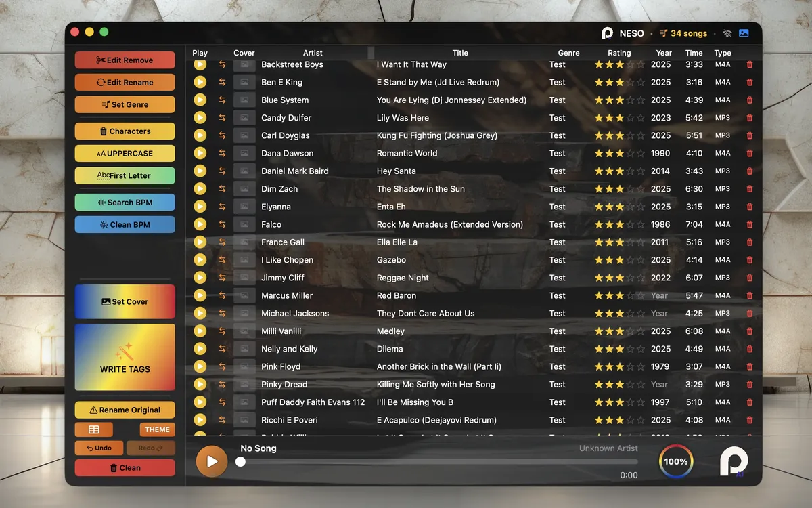The width and height of the screenshot is (812, 508).
Task: Play the Elyanna song 'Enta Eh'
Action: tap(200, 206)
